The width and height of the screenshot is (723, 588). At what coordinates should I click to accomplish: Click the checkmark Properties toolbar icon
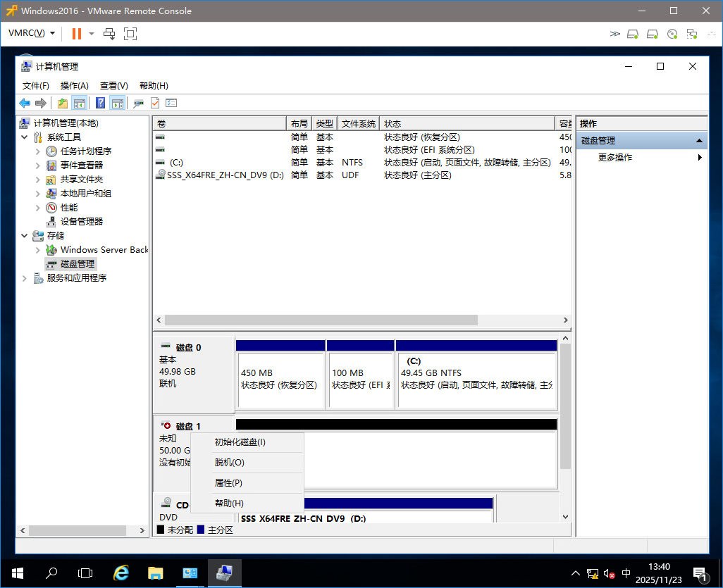(155, 104)
